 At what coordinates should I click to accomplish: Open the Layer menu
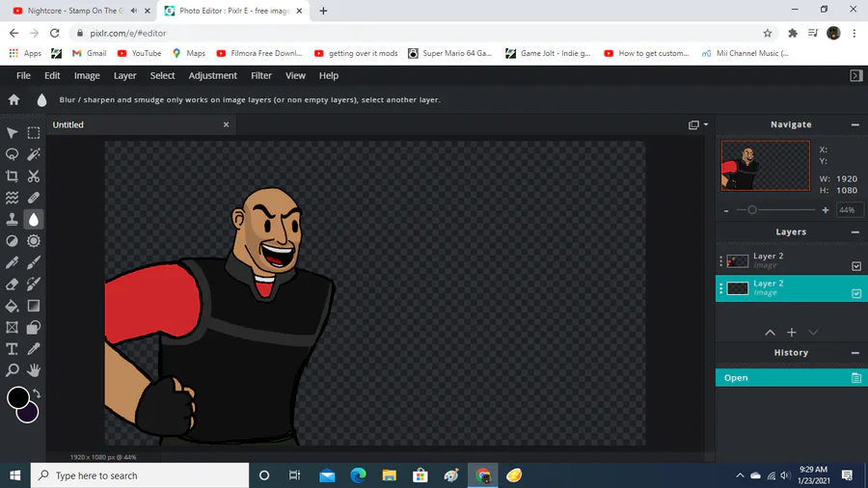tap(124, 76)
